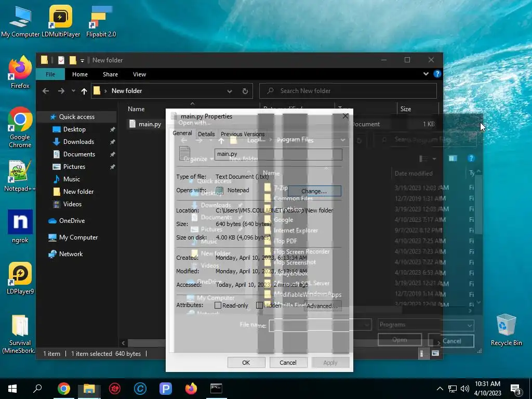Click Change... to pick another program
532x399 pixels.
coord(314,191)
